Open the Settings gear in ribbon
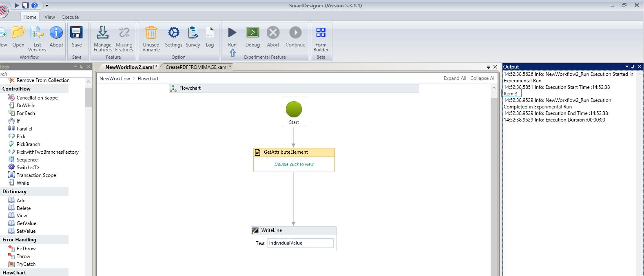The height and width of the screenshot is (276, 644). (x=173, y=33)
